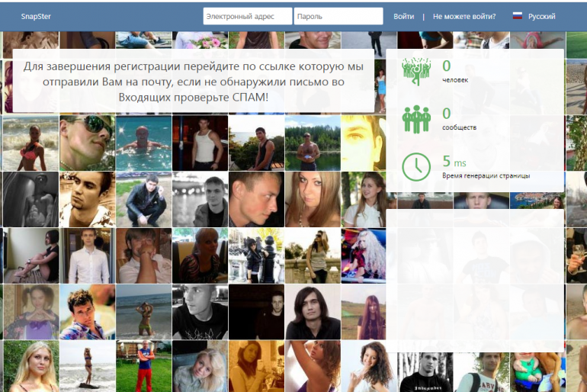
Task: Open photo of man in white dress shirt
Action: [x=87, y=255]
